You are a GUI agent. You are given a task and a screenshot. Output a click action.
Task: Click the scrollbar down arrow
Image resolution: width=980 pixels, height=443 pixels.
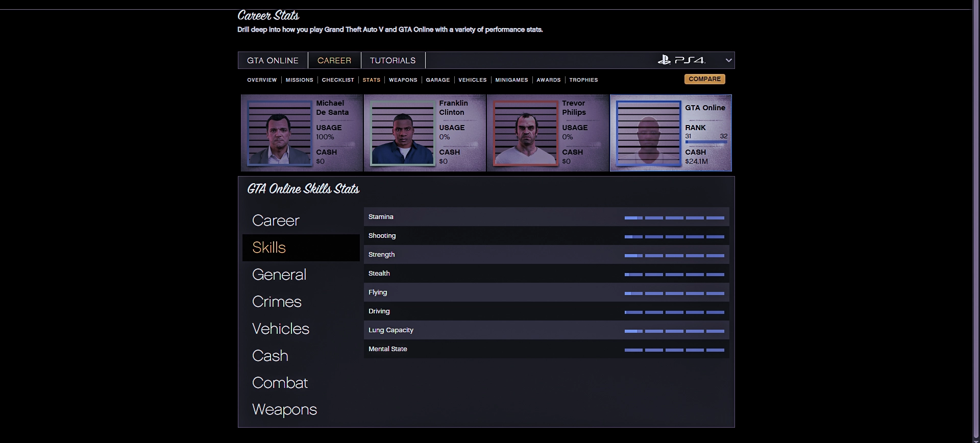click(x=976, y=438)
